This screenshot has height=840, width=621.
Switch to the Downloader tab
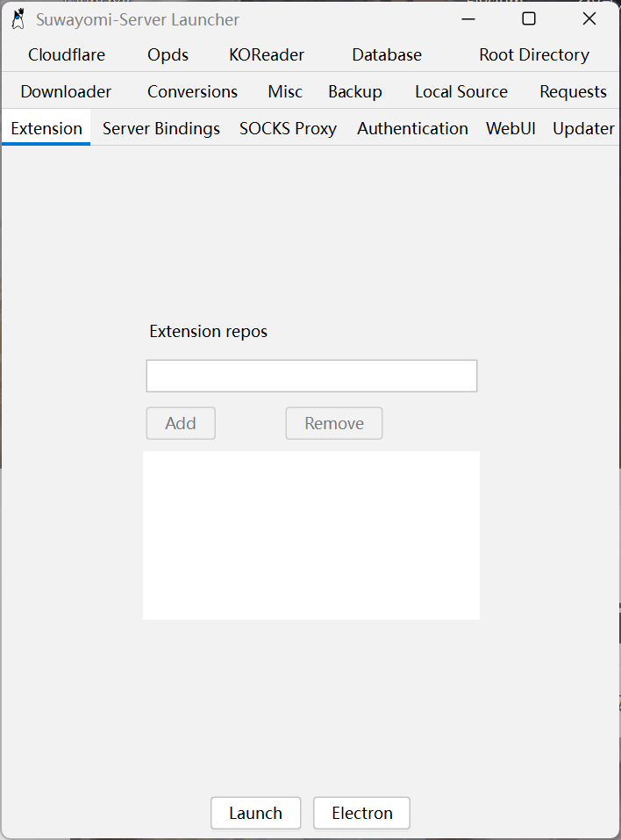click(x=66, y=91)
